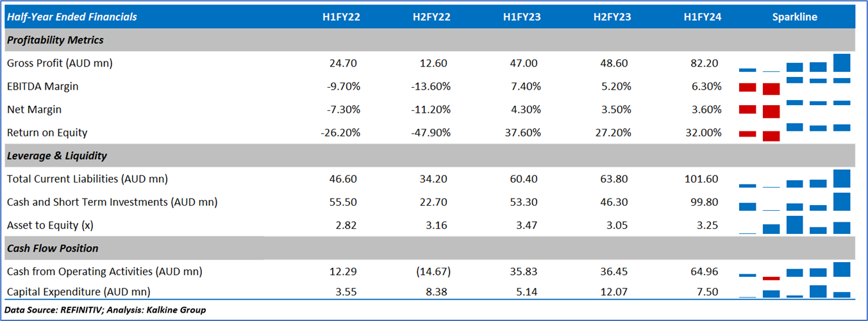868x321 pixels.
Task: Select the Return on Equity row label
Action: pyautogui.click(x=47, y=133)
